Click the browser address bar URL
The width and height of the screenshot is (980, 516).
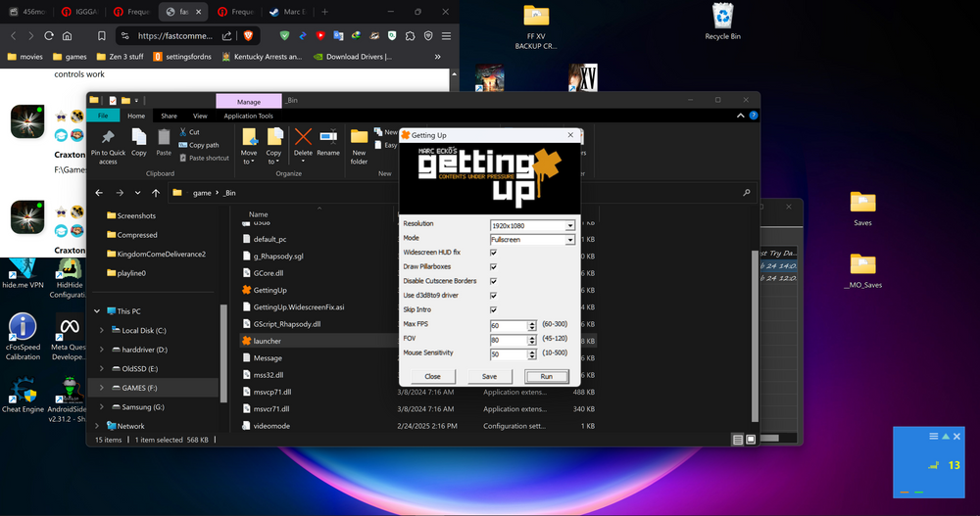(x=175, y=35)
